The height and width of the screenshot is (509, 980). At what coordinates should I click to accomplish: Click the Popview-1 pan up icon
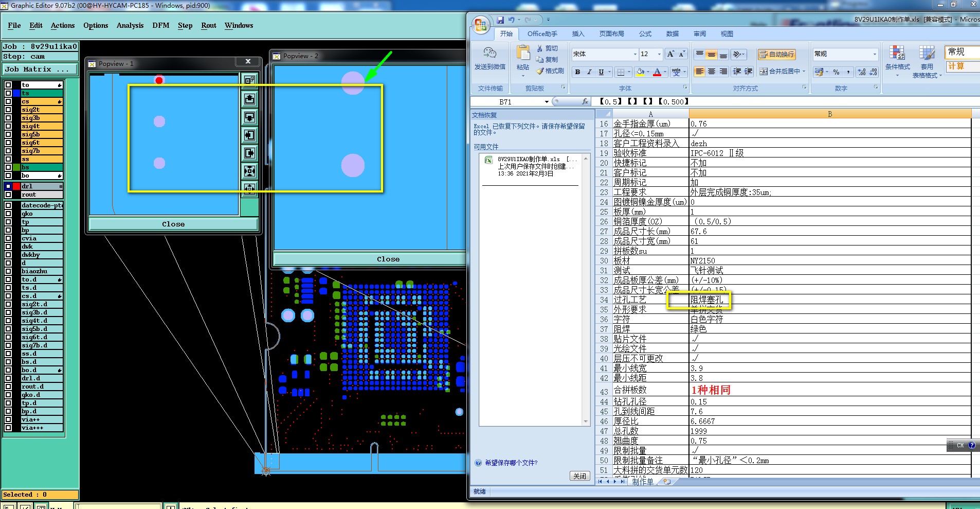pos(249,99)
